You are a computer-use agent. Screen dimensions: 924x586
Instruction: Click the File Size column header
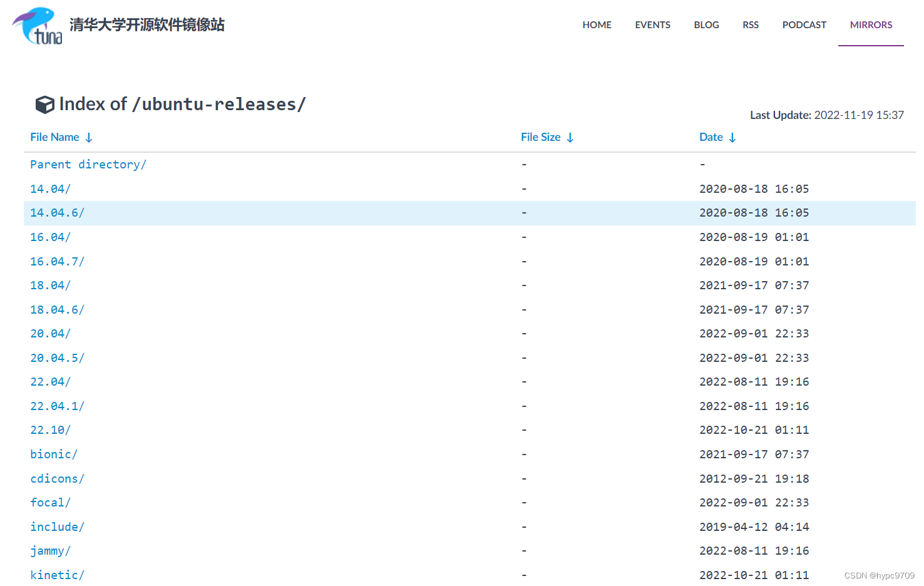point(540,137)
